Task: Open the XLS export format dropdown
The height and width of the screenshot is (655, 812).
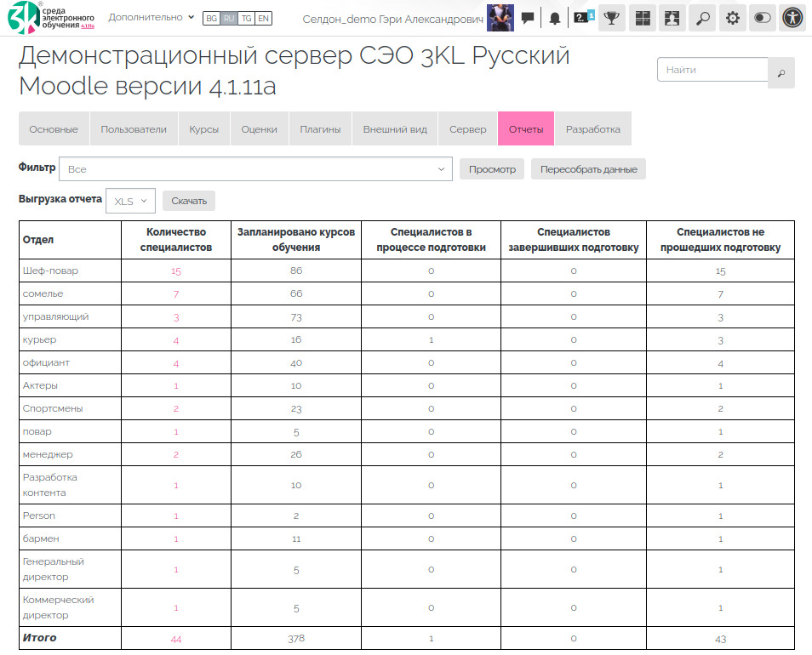Action: (x=130, y=201)
